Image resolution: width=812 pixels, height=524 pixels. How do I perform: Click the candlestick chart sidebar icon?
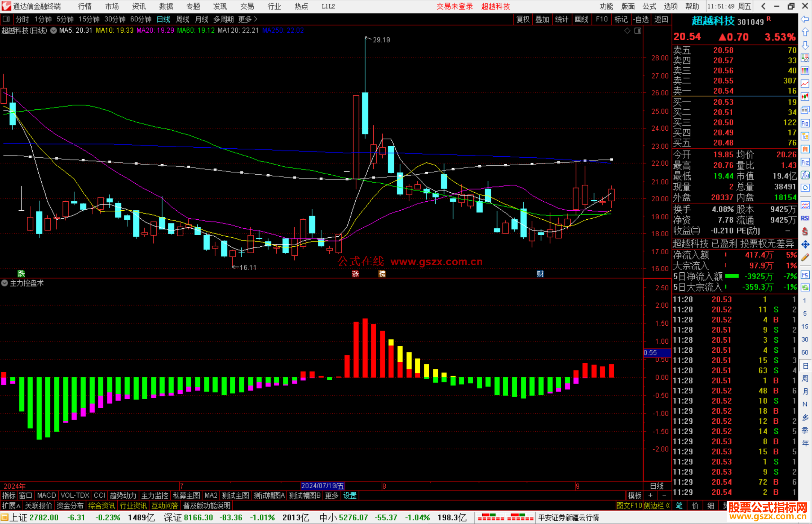pos(805,97)
